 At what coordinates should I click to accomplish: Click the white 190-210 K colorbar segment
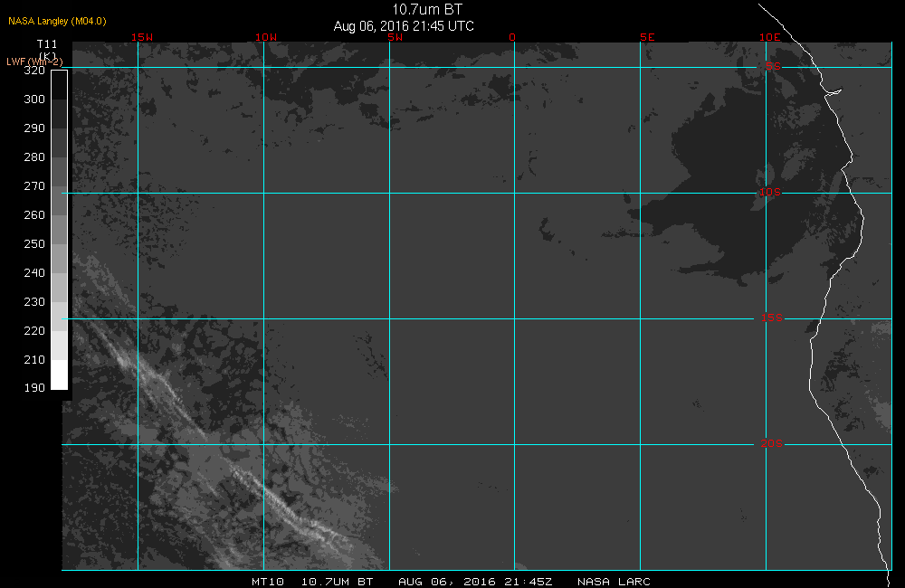(60, 375)
